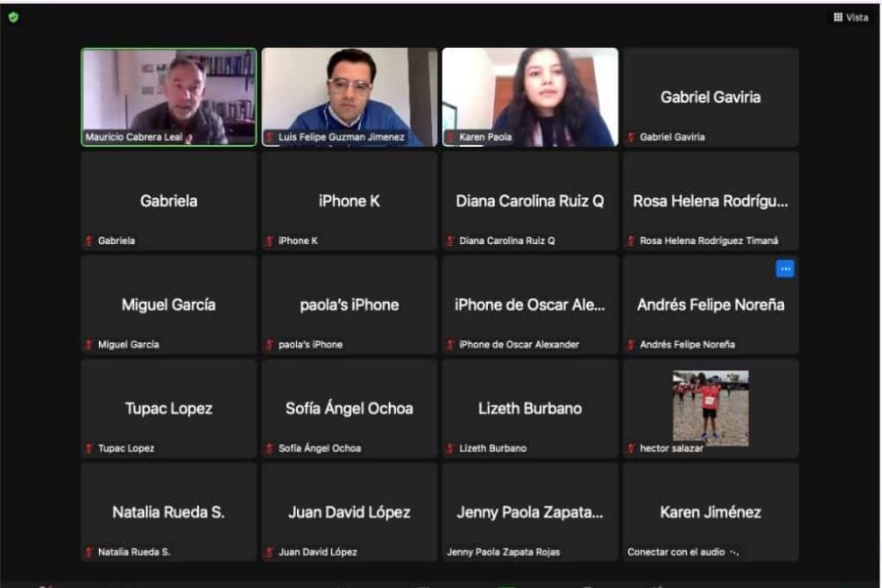Viewport: 882px width, 588px height.
Task: Click hector salazar's profile photo
Action: coord(710,406)
